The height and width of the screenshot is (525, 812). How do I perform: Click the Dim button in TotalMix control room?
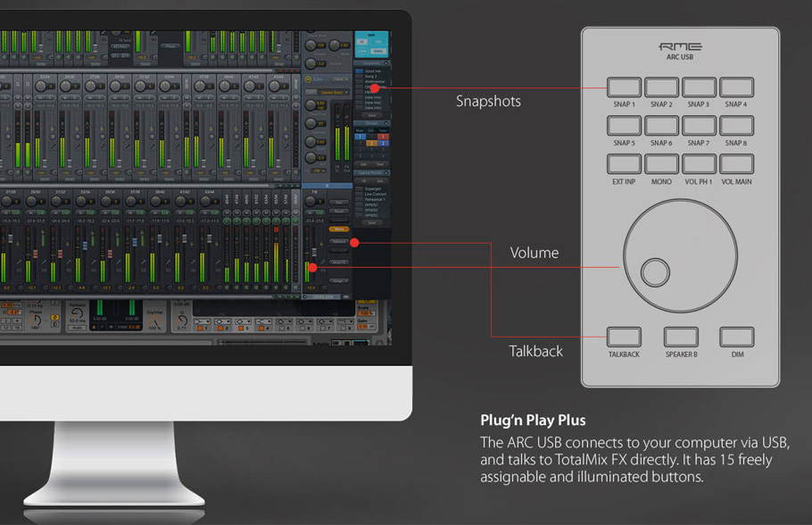click(339, 203)
